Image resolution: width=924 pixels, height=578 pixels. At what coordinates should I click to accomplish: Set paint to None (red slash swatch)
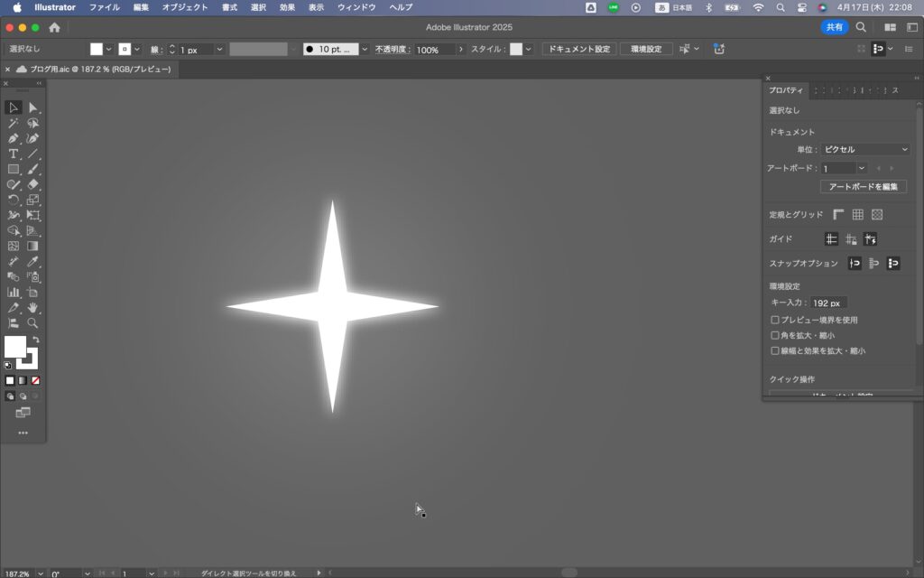click(x=35, y=380)
